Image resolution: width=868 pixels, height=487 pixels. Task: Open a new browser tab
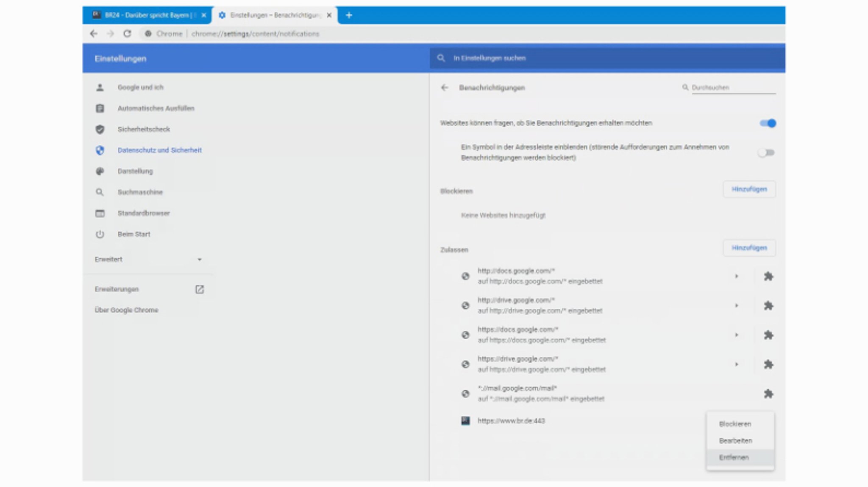point(349,15)
